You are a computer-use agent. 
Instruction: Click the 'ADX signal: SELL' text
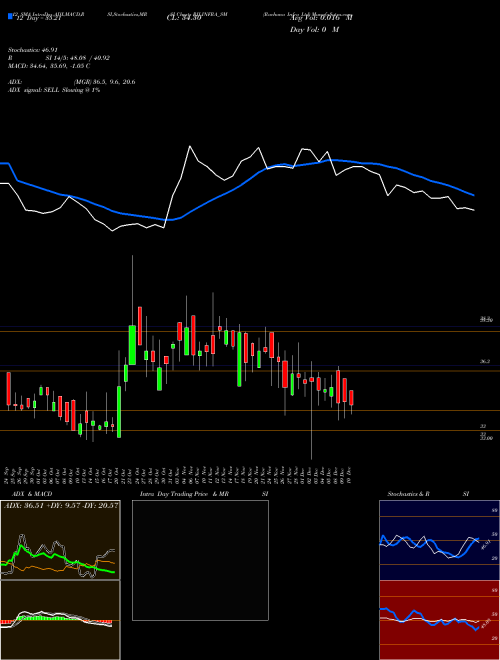34,90
